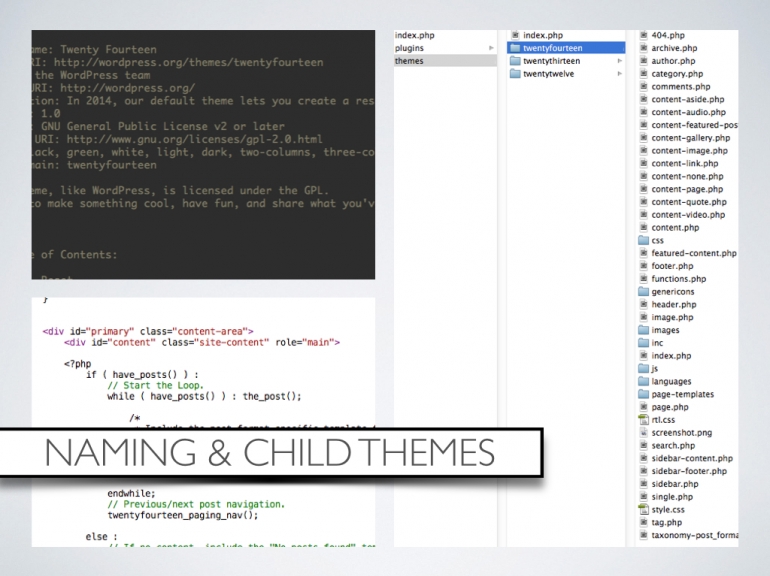
Task: Click the single.php file icon
Action: [643, 497]
